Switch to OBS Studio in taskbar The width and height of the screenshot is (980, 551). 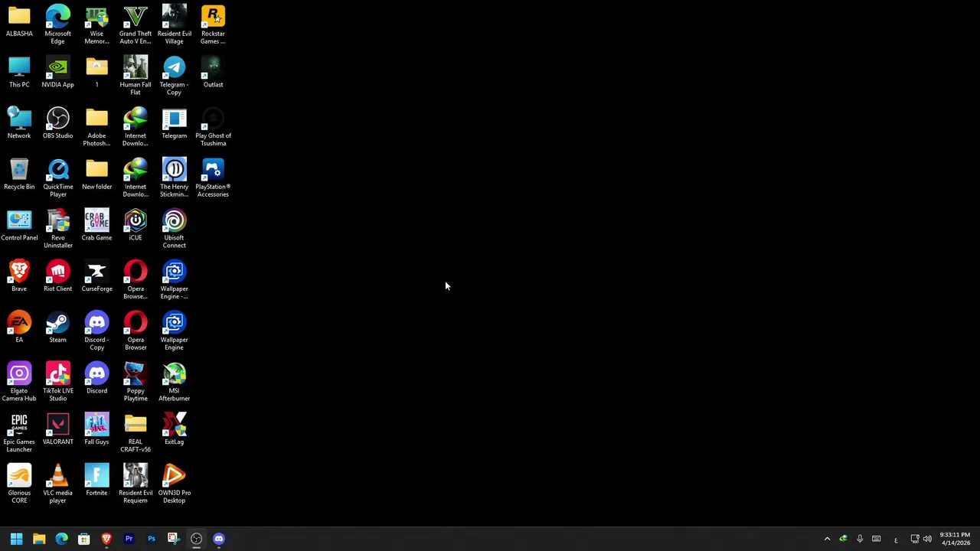(196, 539)
